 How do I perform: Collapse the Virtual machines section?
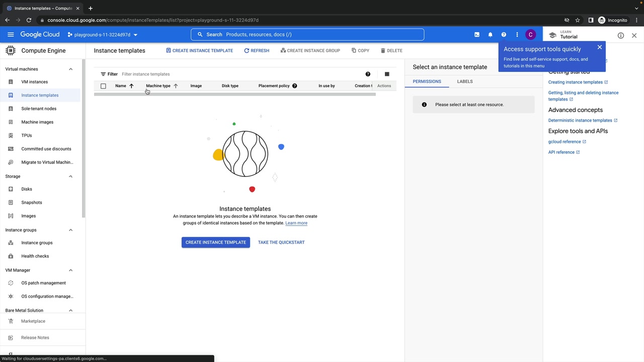pyautogui.click(x=70, y=69)
